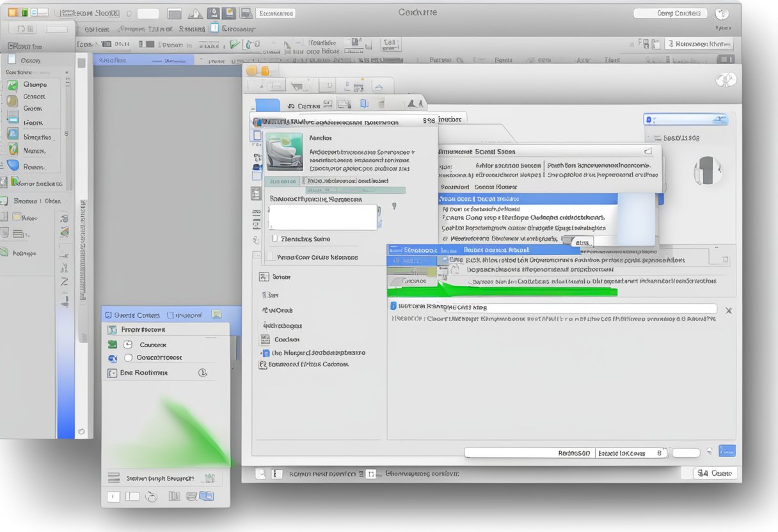778x532 pixels.
Task: Select the green pencil tool in toolbar
Action: [235, 44]
